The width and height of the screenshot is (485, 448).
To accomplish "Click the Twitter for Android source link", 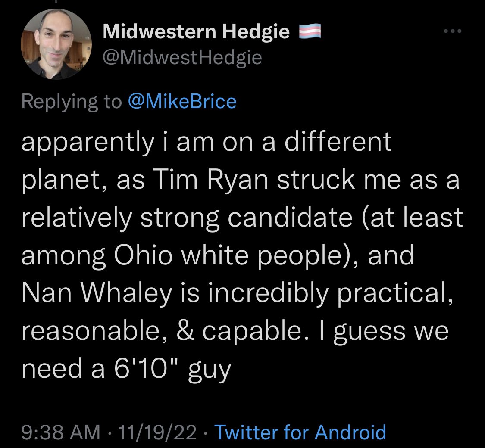I will pos(300,432).
